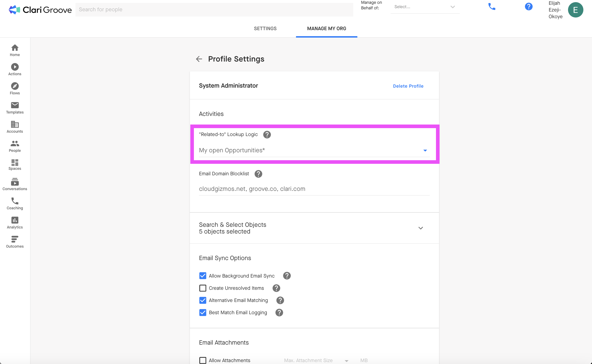Edit the Email Domain Blocklist field
Screen dimensions: 592x364
(314, 189)
